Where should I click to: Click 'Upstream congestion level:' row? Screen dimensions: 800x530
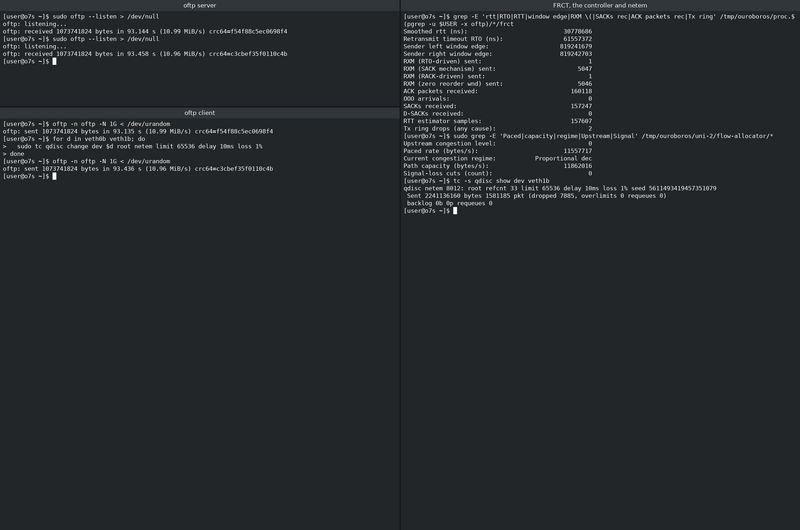click(x=497, y=144)
